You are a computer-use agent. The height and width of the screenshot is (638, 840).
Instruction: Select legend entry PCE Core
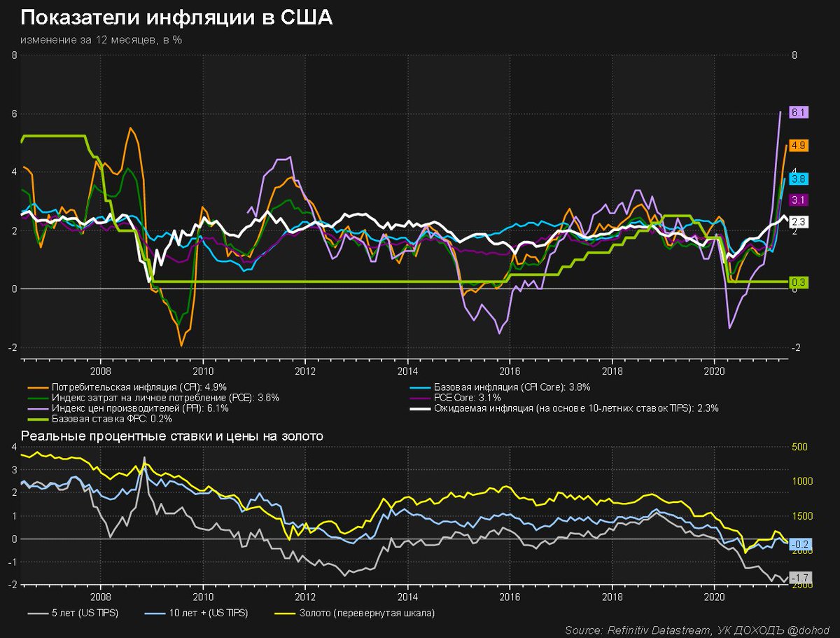pyautogui.click(x=468, y=397)
